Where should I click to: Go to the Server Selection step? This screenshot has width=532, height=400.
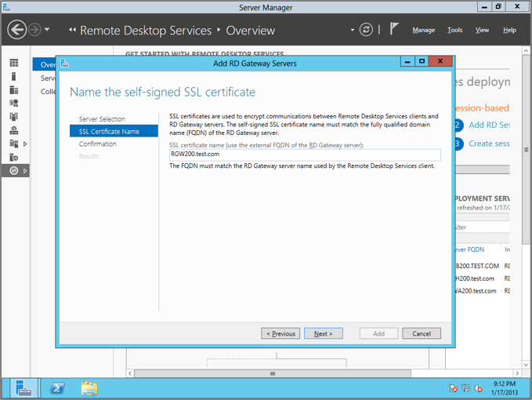click(x=102, y=119)
